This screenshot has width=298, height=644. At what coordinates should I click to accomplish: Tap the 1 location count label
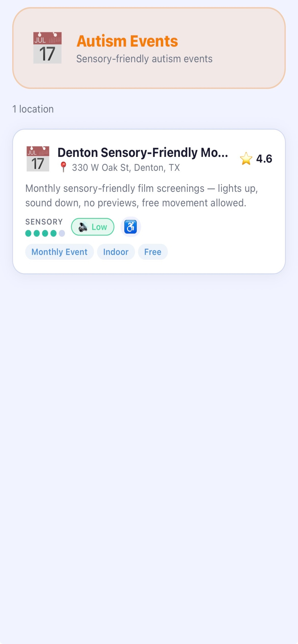tap(33, 109)
